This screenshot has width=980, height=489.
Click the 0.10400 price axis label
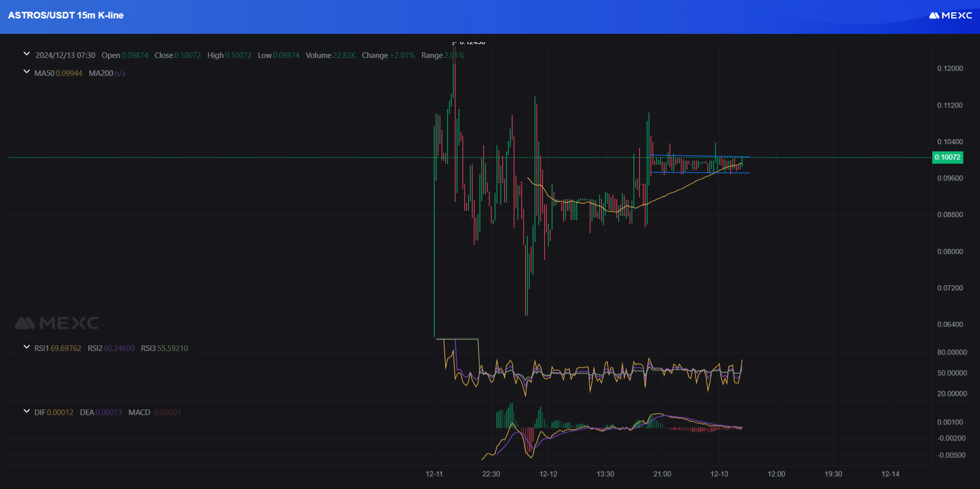pos(950,142)
